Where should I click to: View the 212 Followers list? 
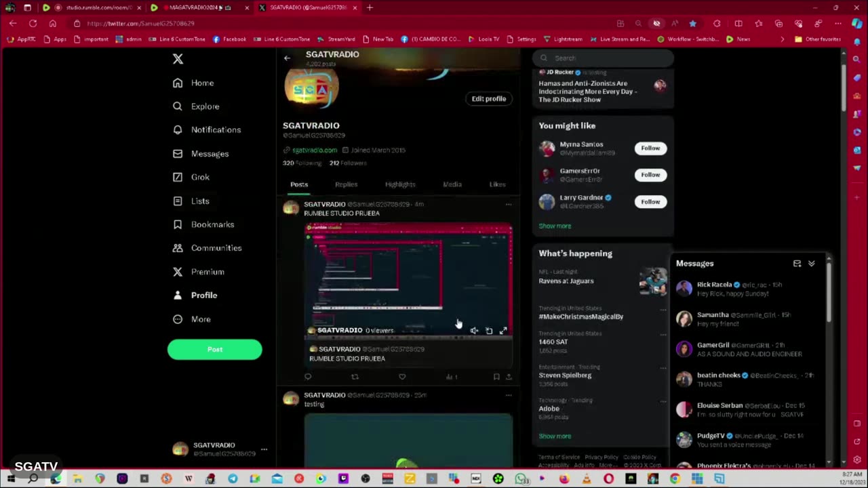coord(348,163)
